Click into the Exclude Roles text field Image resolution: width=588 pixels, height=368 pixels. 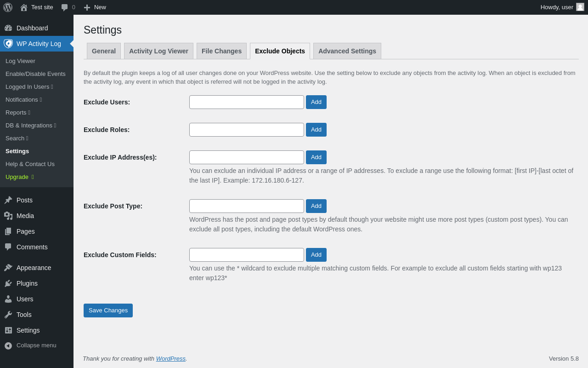pos(247,130)
